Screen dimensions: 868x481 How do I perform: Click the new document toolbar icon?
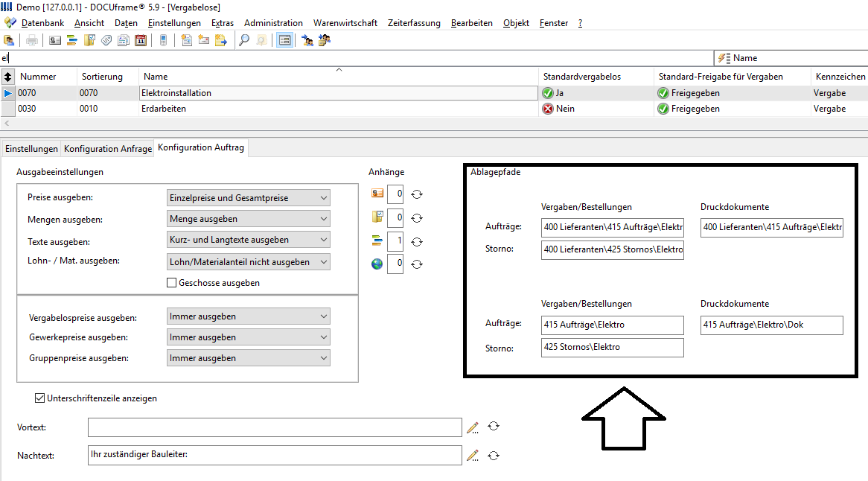(x=187, y=40)
